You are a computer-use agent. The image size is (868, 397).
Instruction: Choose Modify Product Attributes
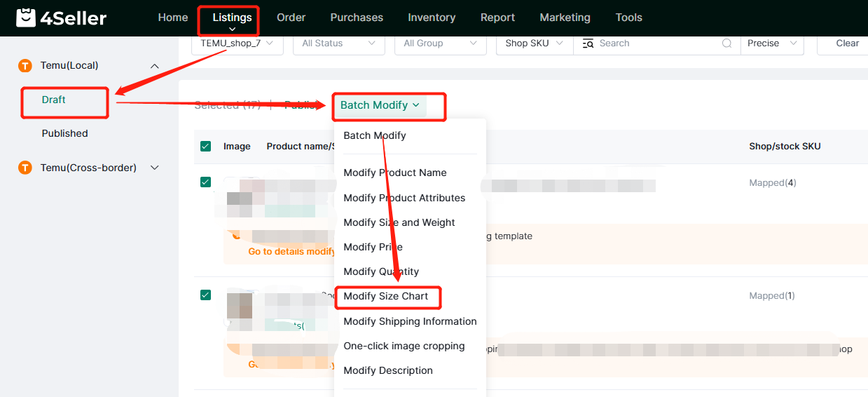tap(404, 198)
